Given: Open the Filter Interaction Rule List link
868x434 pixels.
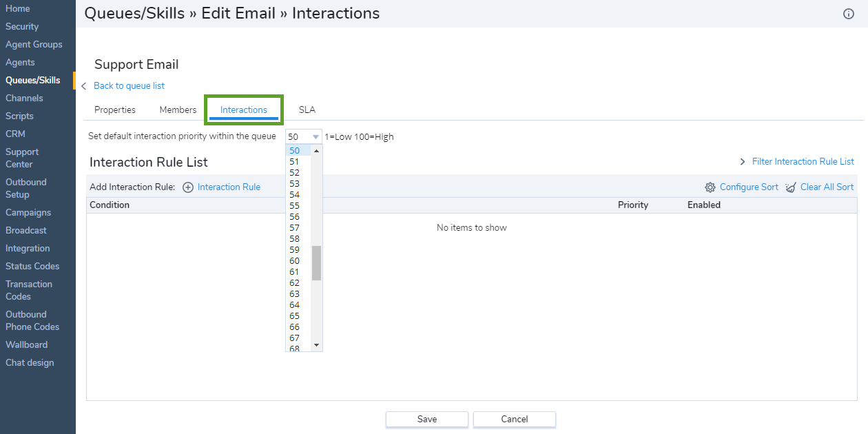Looking at the screenshot, I should tap(803, 162).
